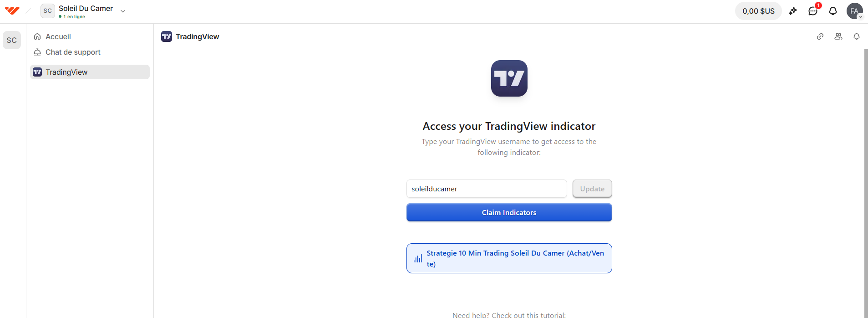Select the SC tile in the left rail

click(x=12, y=40)
